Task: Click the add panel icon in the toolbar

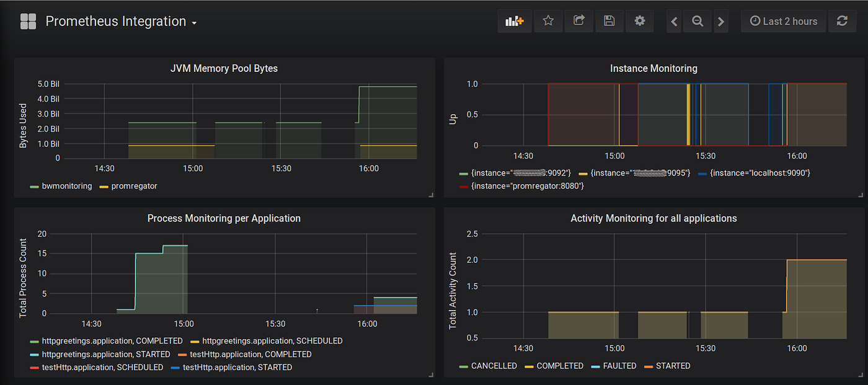Action: (x=515, y=20)
